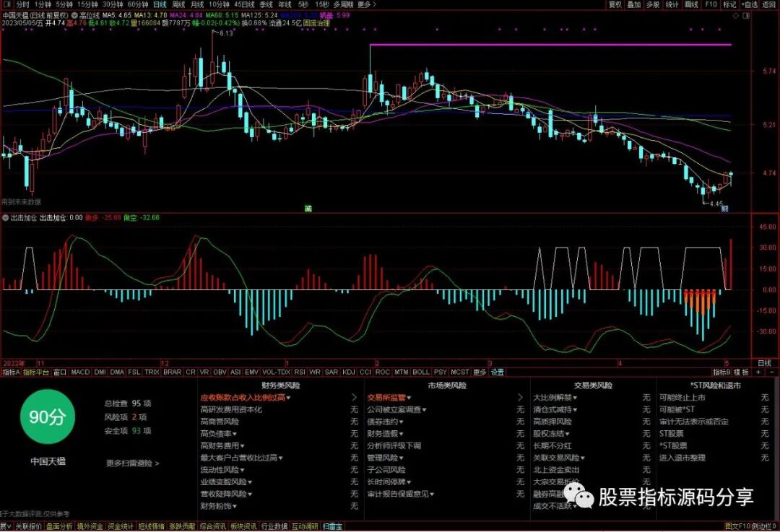The image size is (780, 532).
Task: Click the round icon beside 出击加仓 label
Action: [x=6, y=218]
